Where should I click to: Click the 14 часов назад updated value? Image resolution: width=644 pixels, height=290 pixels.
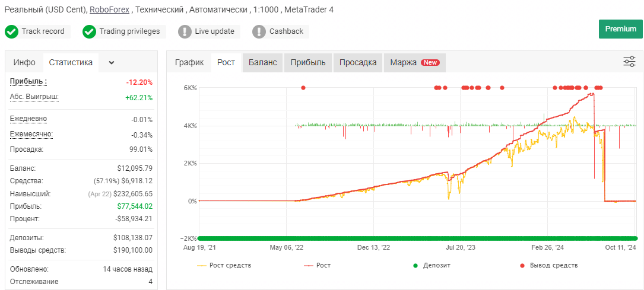coord(128,269)
